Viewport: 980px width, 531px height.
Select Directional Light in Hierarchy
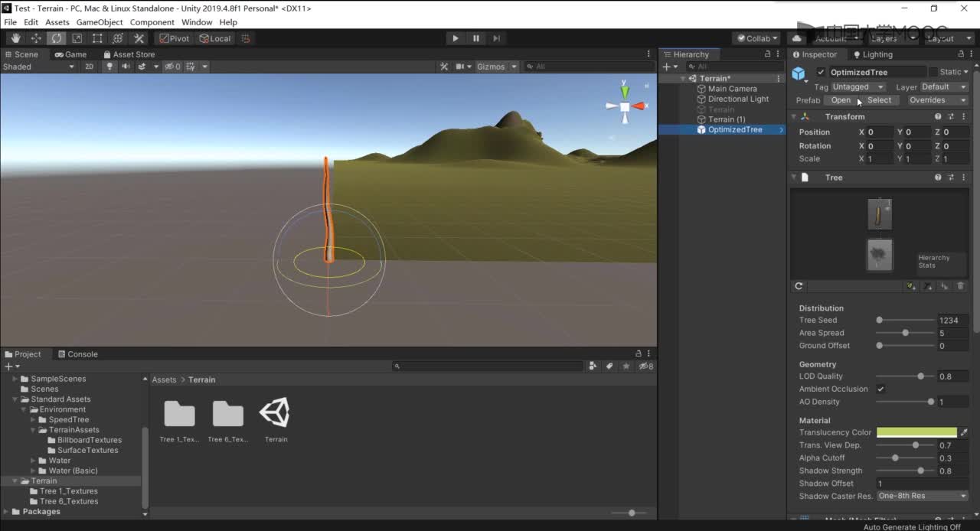[738, 99]
